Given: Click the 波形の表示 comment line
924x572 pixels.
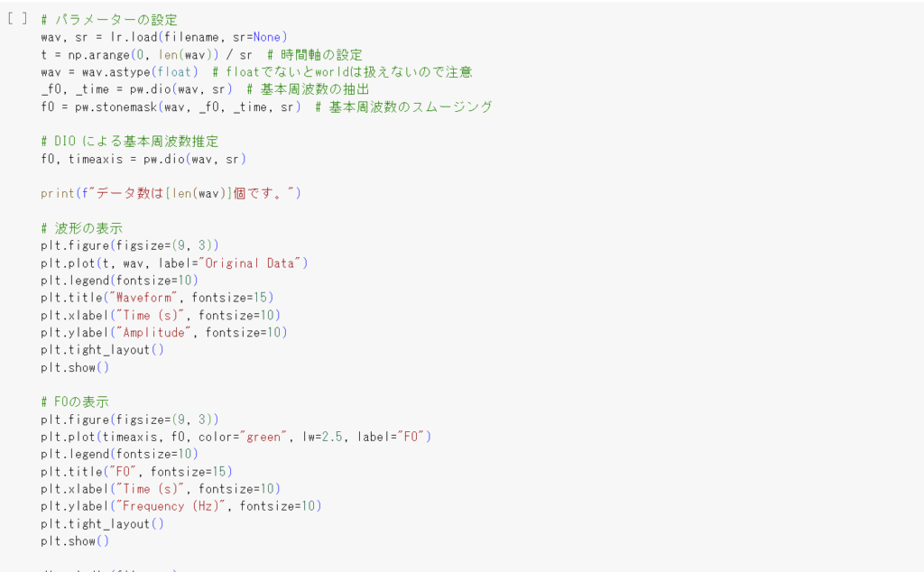Looking at the screenshot, I should tap(81, 228).
